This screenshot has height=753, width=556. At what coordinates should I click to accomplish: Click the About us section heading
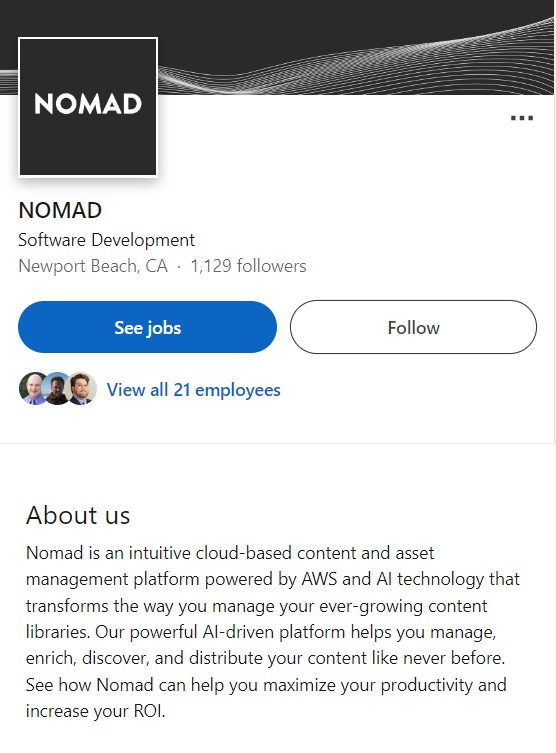tap(78, 515)
